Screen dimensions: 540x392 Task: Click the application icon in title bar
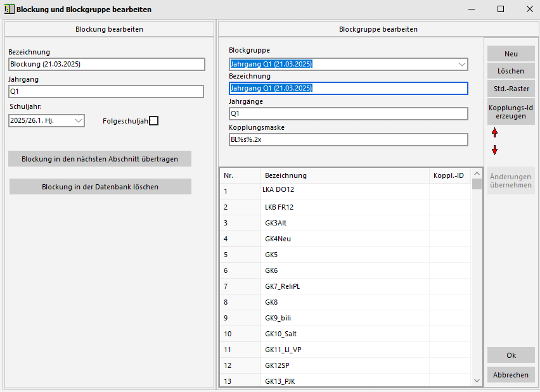pos(9,9)
